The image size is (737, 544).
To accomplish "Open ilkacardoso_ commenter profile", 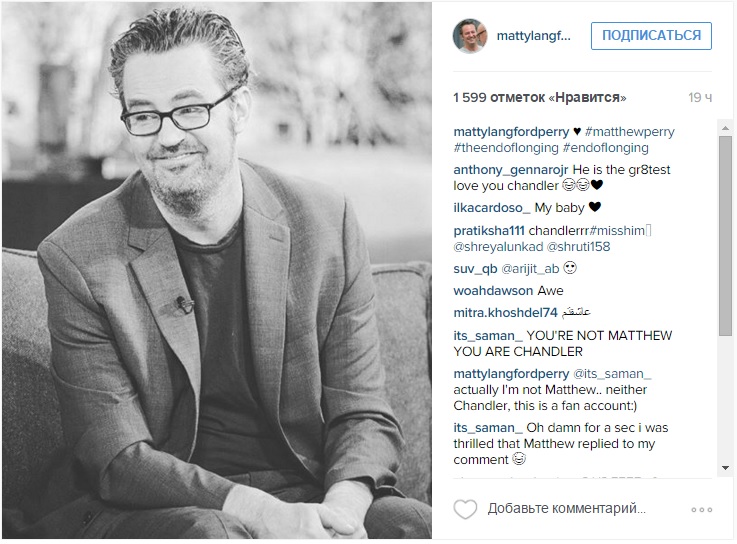I will 492,207.
